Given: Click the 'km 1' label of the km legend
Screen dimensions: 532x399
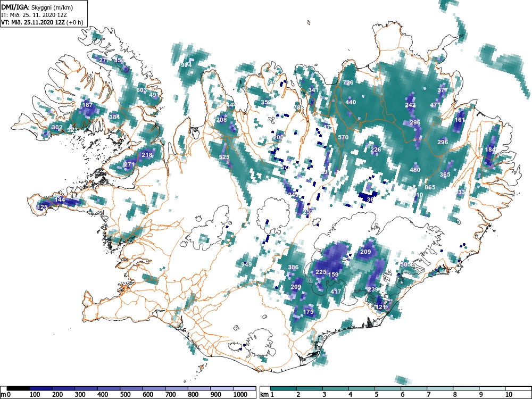Looking at the screenshot, I should (x=267, y=395).
